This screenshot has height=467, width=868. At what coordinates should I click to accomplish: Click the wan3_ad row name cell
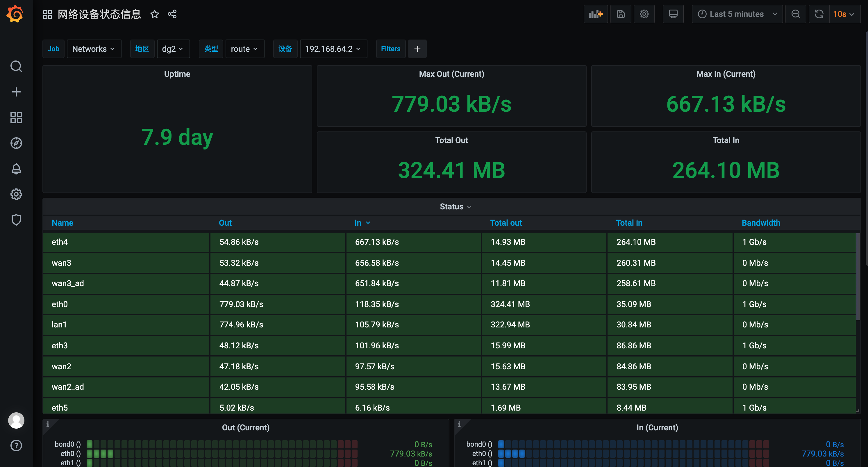pos(126,284)
